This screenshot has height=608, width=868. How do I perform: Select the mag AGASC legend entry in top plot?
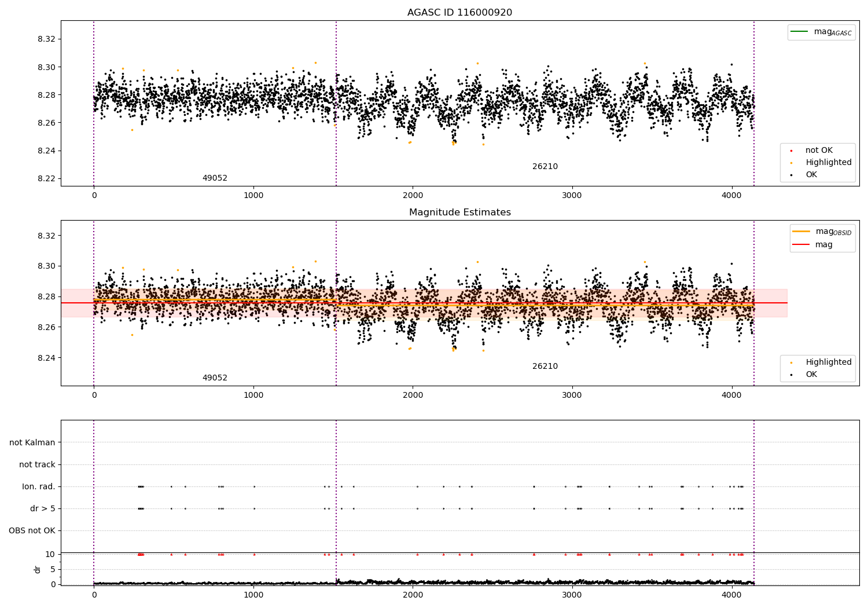[x=821, y=32]
